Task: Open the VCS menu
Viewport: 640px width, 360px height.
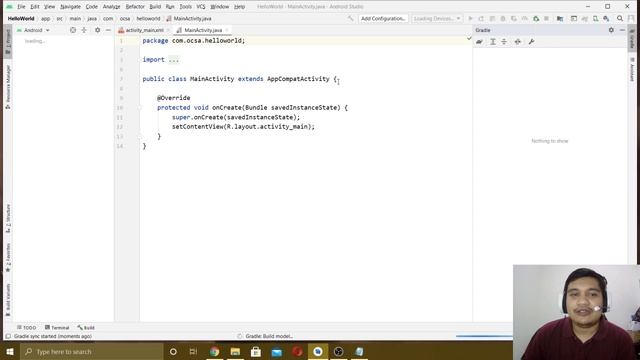Action: pos(201,7)
